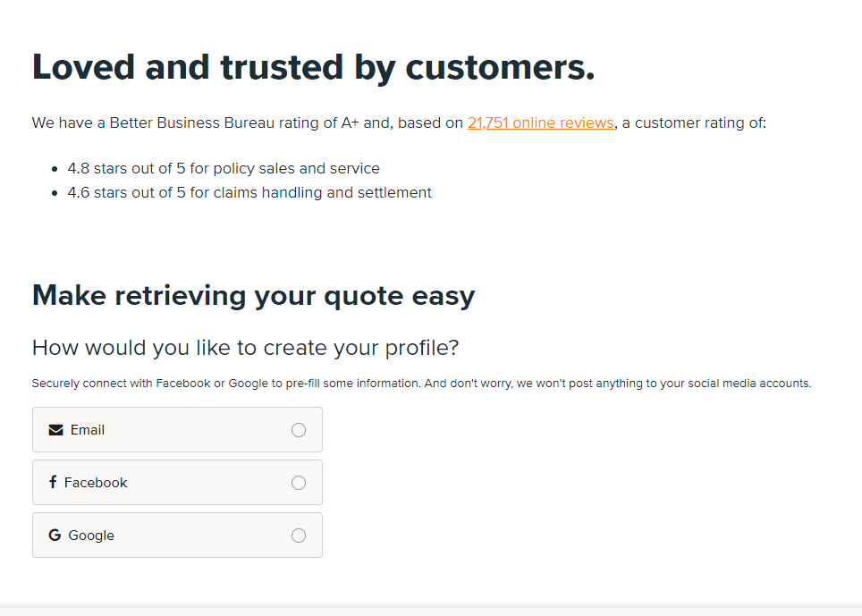Click the Facebook f logo icon

point(53,482)
